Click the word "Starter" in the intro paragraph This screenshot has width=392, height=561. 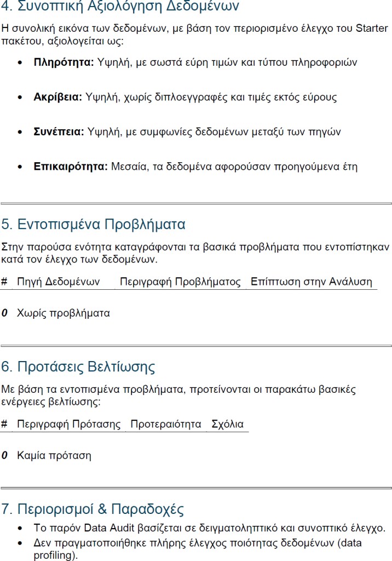[x=372, y=28]
